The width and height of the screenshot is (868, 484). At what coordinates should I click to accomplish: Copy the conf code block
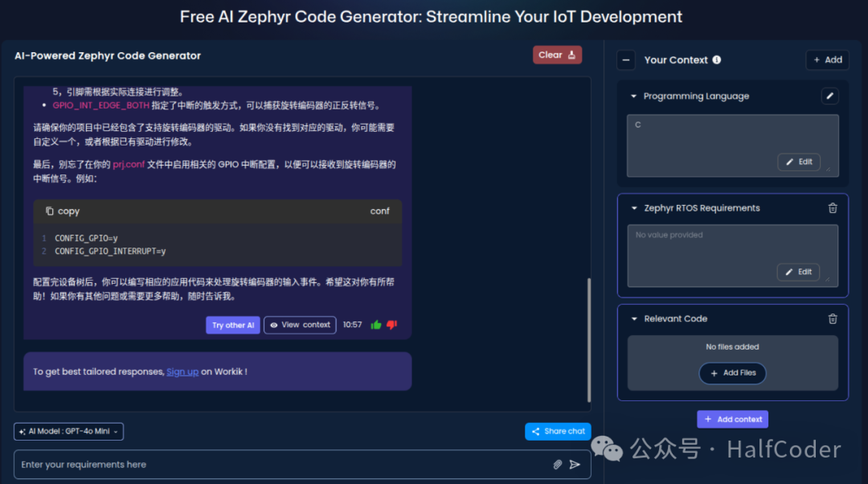63,211
